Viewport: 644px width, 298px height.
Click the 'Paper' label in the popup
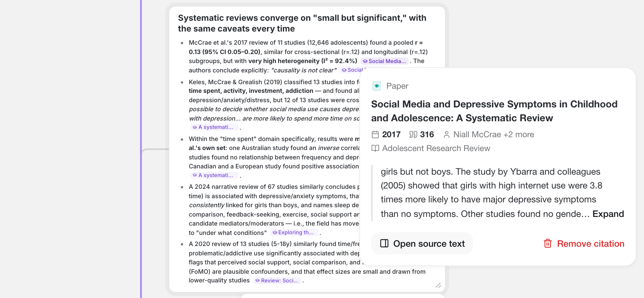pyautogui.click(x=397, y=86)
